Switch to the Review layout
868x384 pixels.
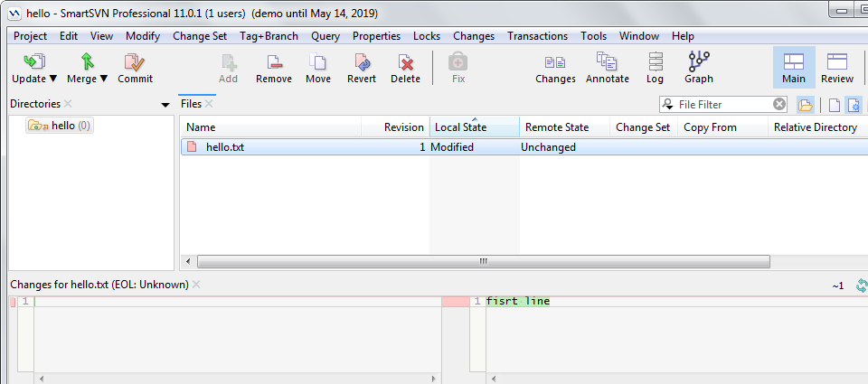pos(837,61)
